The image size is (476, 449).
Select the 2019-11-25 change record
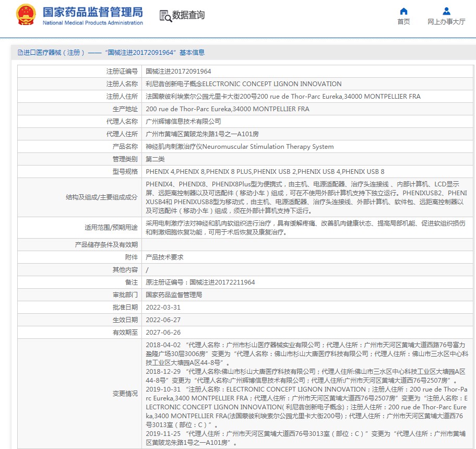click(x=306, y=438)
